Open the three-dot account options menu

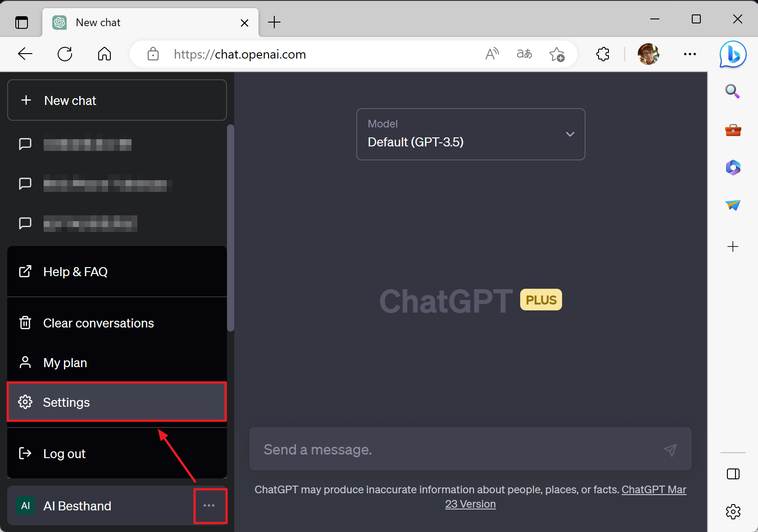pyautogui.click(x=209, y=505)
